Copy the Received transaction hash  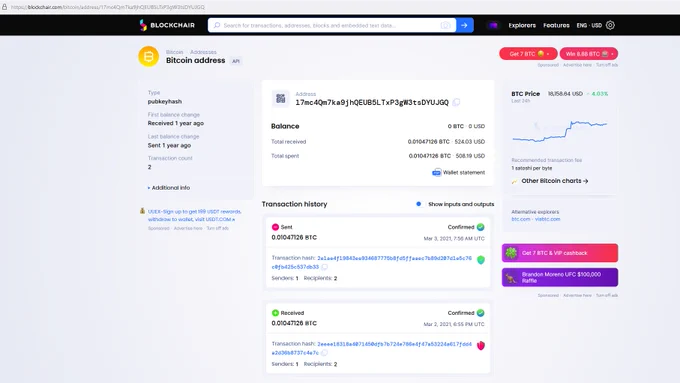324,353
